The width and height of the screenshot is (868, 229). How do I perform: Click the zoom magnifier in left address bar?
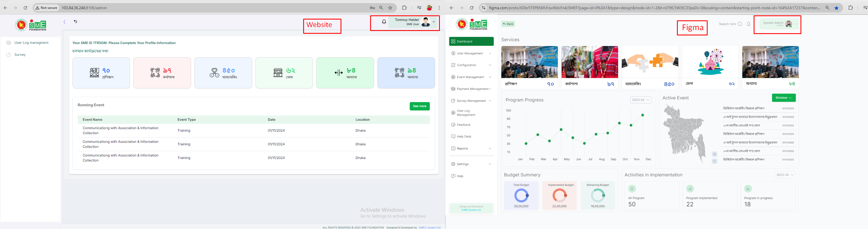pyautogui.click(x=381, y=8)
